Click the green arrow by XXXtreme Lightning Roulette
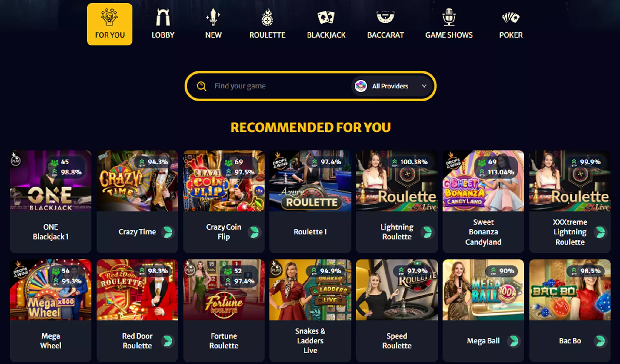620x364 pixels. (601, 232)
